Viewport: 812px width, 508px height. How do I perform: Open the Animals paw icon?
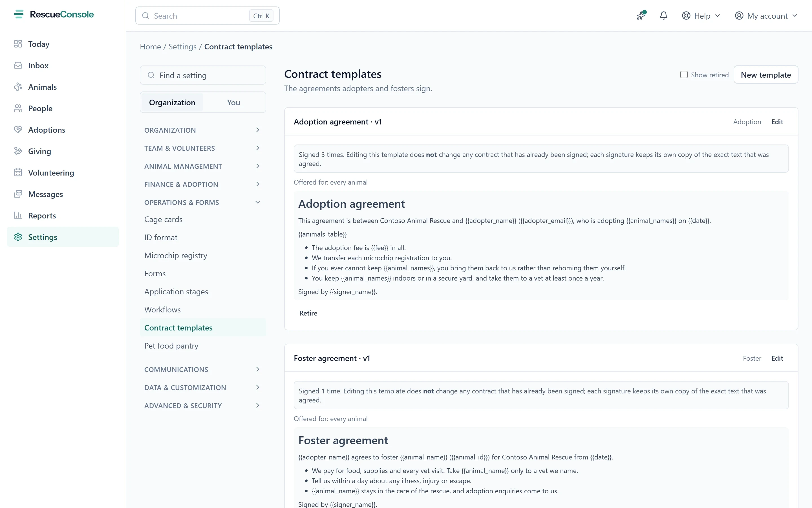point(18,87)
